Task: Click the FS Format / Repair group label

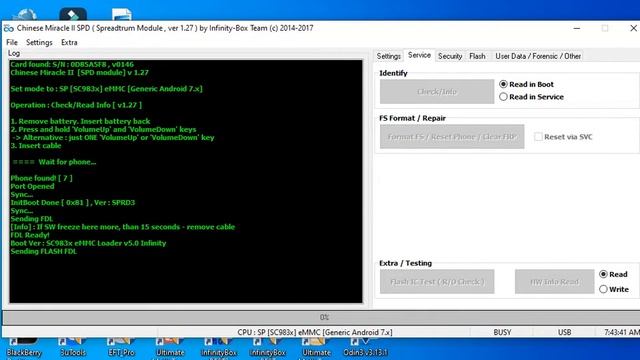Action: tap(412, 118)
